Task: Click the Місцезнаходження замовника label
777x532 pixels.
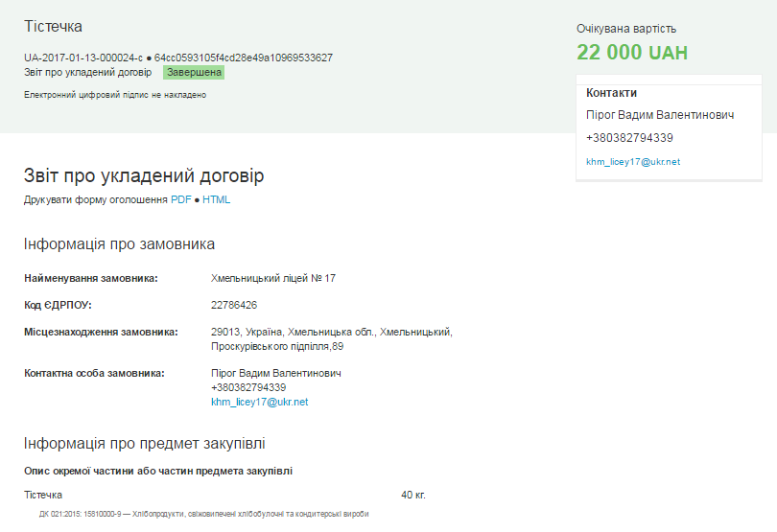Action: [x=101, y=332]
